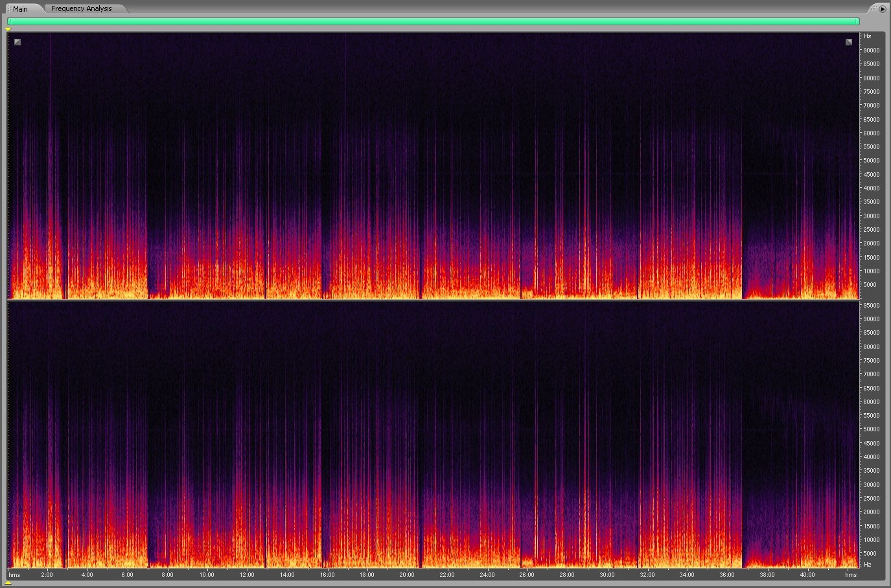Click 50000 on the upper channel's frequency ruler

872,161
